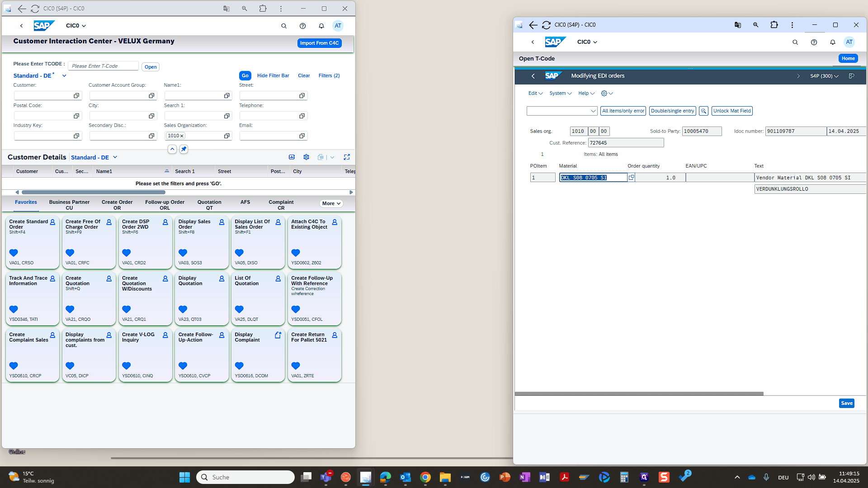The height and width of the screenshot is (488, 868).
Task: Toggle favorite heart on List Of Quotation tile
Action: [239, 310]
